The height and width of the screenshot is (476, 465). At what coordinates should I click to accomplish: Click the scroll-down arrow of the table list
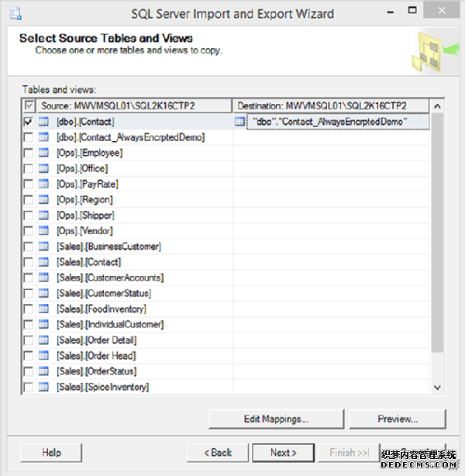point(437,388)
